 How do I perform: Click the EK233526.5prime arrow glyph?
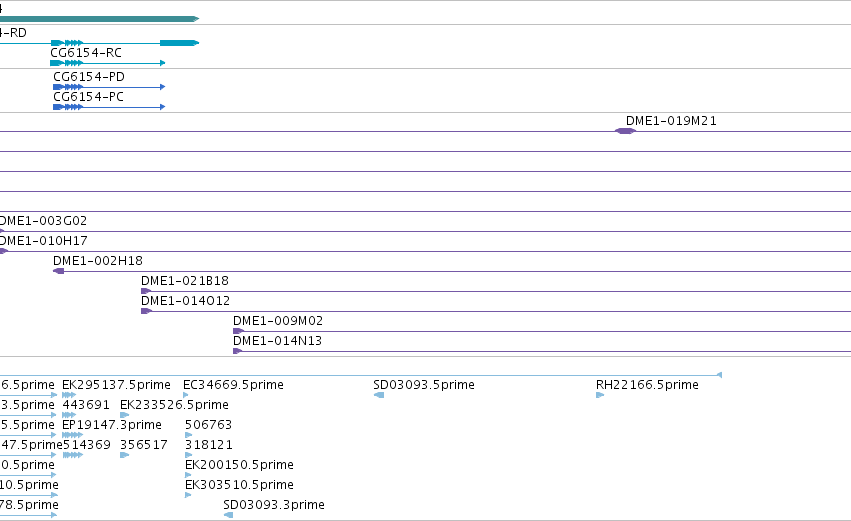124,415
